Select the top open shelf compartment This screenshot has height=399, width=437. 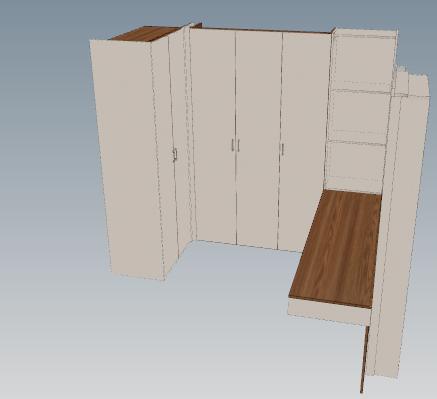(x=363, y=60)
